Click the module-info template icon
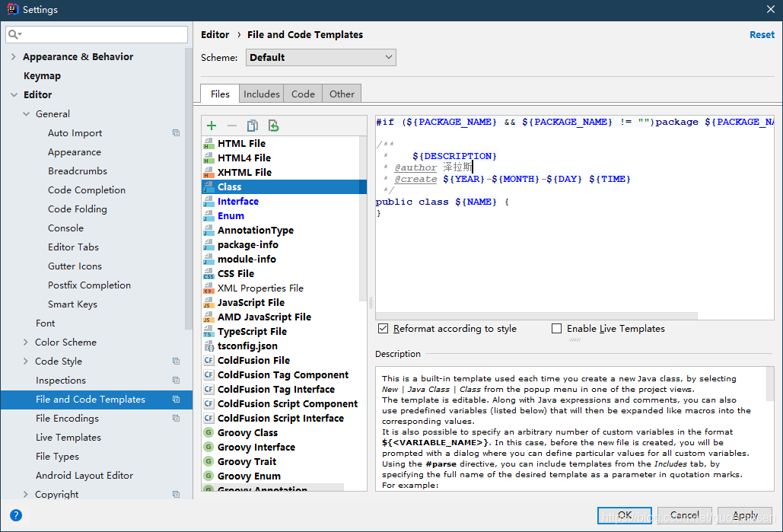Screen dimensions: 783x532 click(208, 260)
